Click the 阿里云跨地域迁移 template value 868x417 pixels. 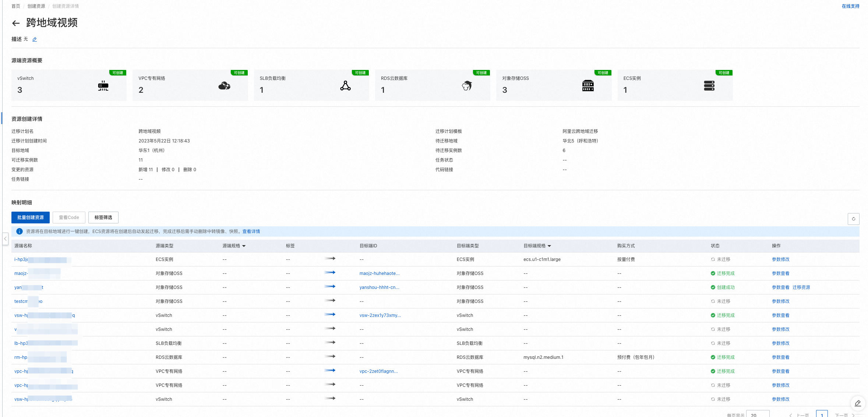pyautogui.click(x=580, y=131)
